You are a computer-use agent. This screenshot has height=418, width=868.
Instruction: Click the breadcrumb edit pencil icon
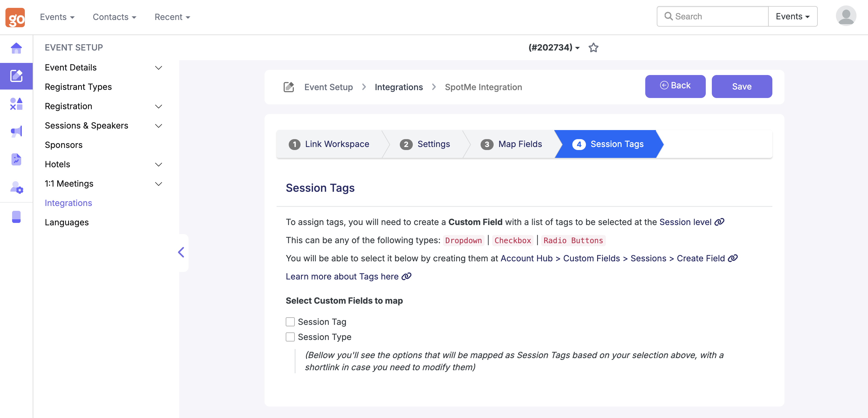(289, 87)
